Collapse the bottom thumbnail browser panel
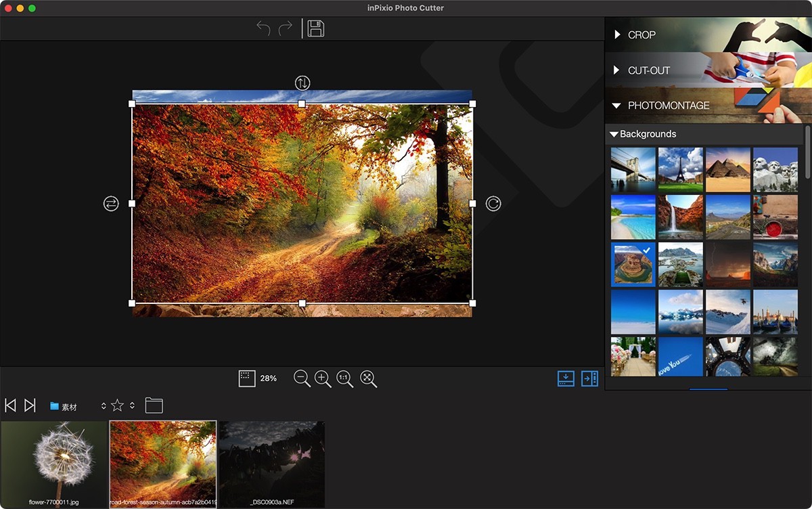This screenshot has width=812, height=509. pos(566,378)
